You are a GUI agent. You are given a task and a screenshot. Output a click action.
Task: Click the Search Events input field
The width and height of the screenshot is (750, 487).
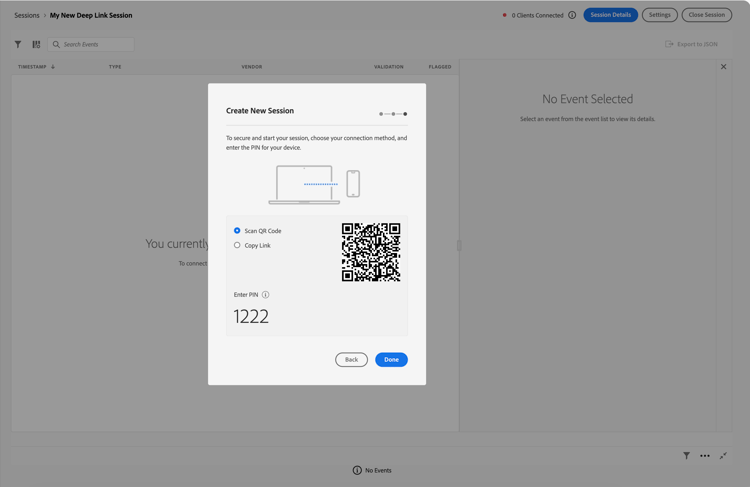click(x=91, y=44)
